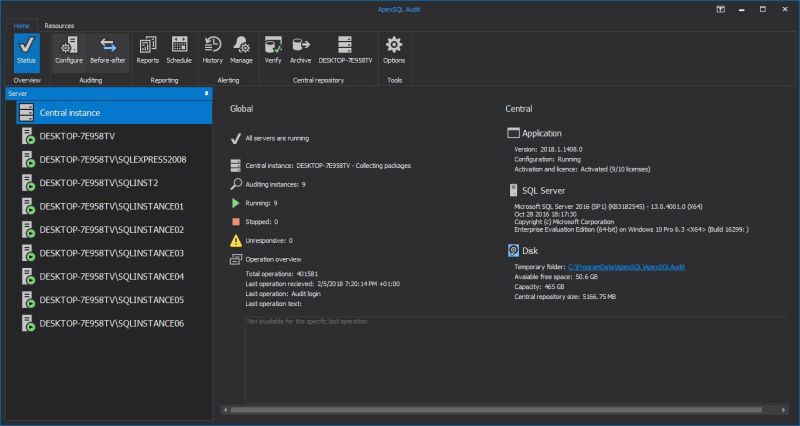Run the Verify central repository tool
Viewport: 800px width, 426px height.
tap(273, 52)
